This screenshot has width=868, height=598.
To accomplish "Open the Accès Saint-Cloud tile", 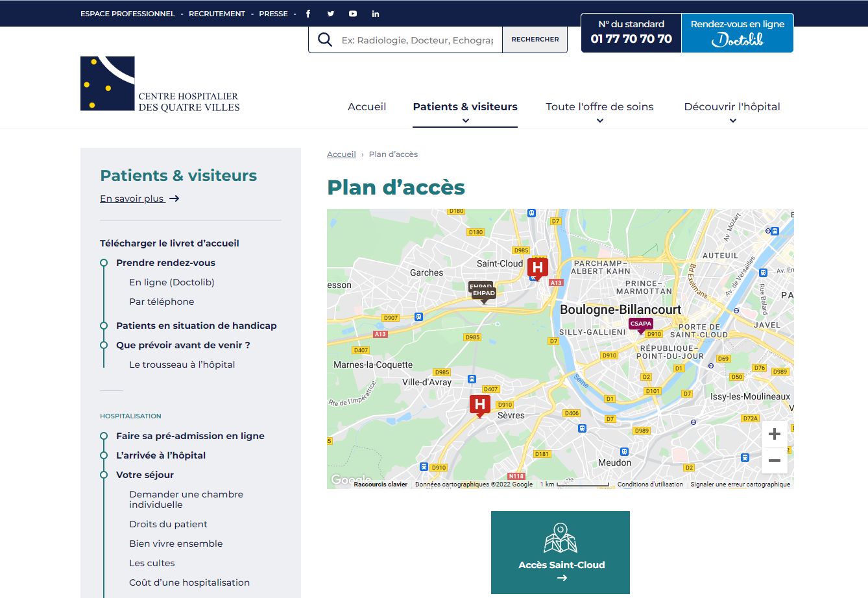I will 561,553.
